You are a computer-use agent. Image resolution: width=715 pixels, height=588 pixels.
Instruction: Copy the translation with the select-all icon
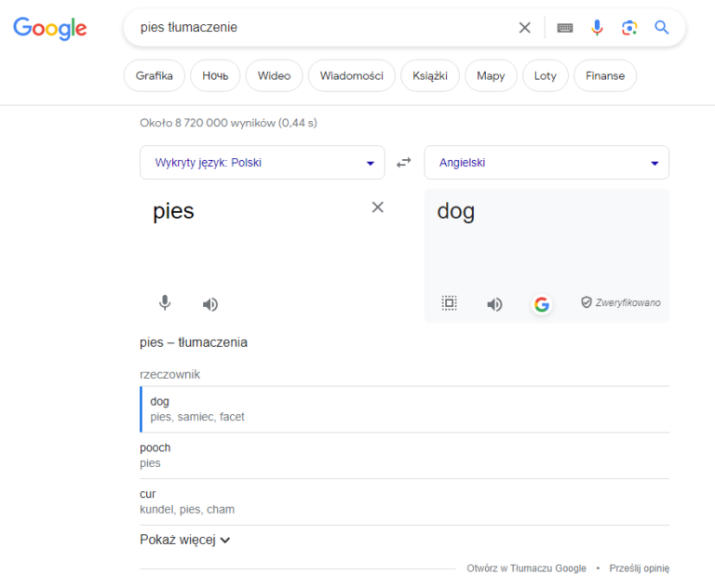449,303
